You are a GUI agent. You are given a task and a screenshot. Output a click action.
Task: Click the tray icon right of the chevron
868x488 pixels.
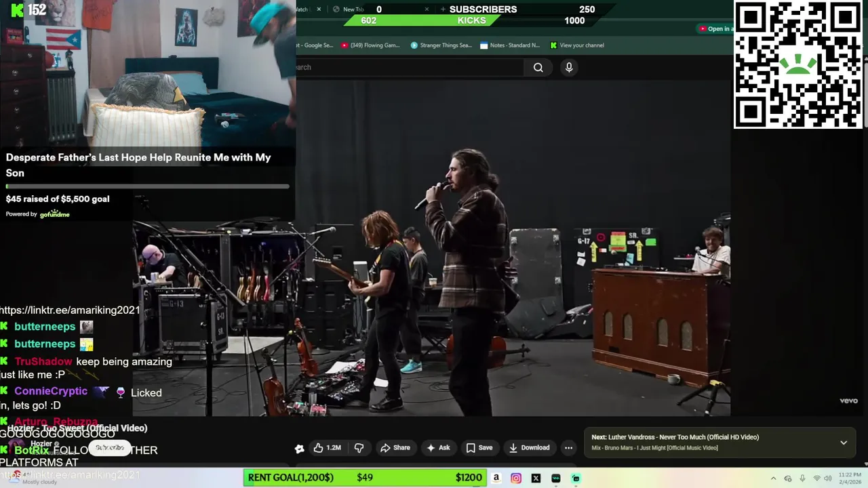[x=788, y=479]
